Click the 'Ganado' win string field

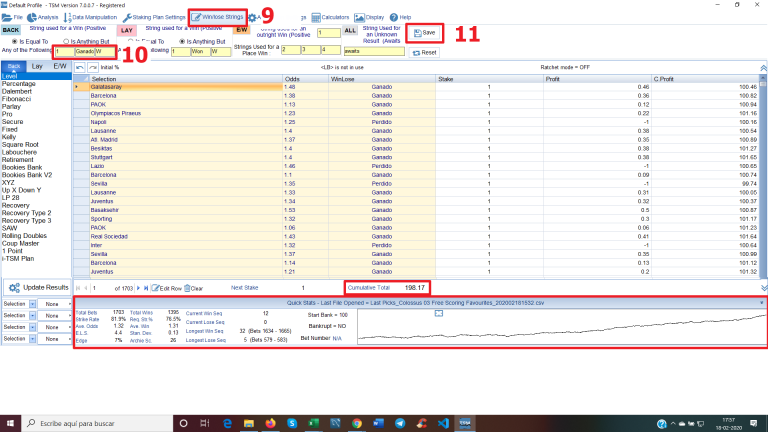[84, 51]
